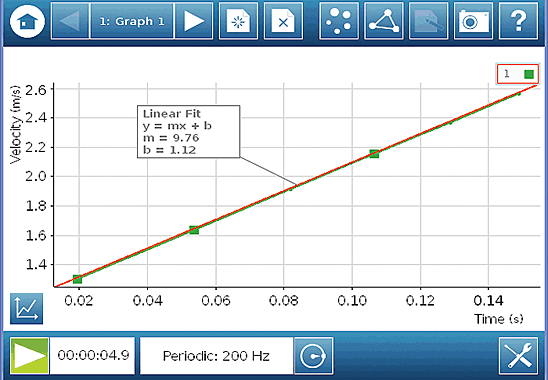Open the sampling mode 'Periodic: 200 Hz'
548x380 pixels.
click(x=216, y=356)
